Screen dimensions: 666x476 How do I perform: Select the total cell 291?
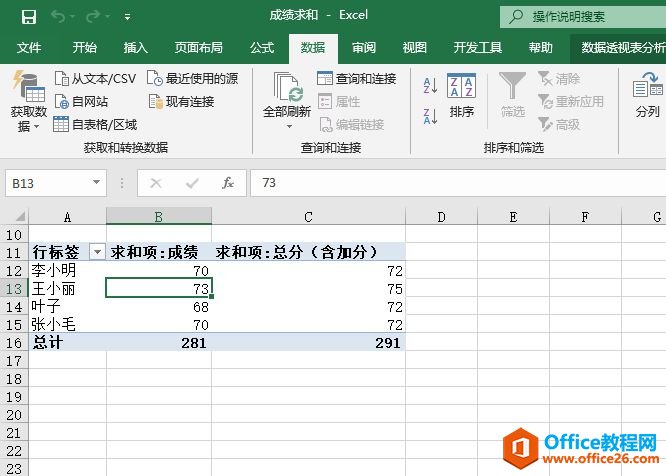pyautogui.click(x=308, y=342)
